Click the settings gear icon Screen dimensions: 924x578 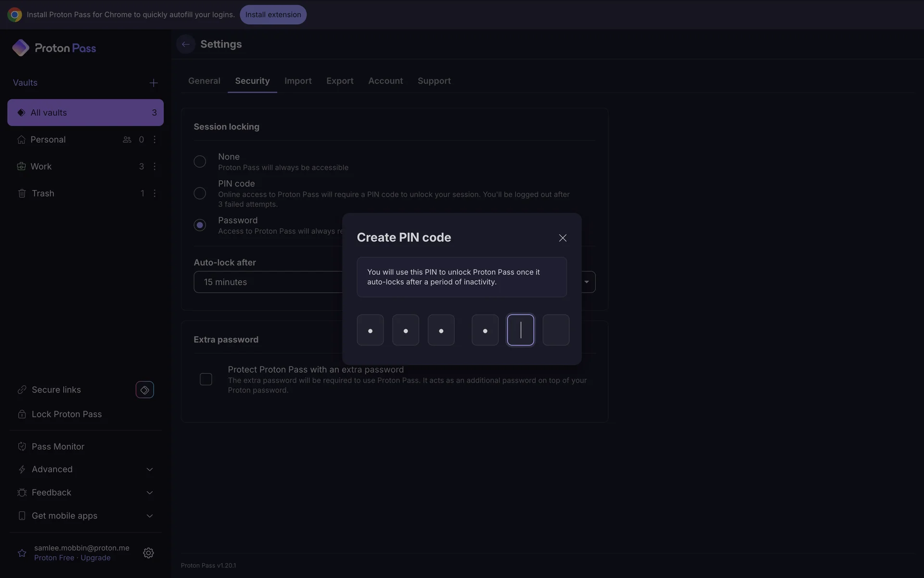148,553
